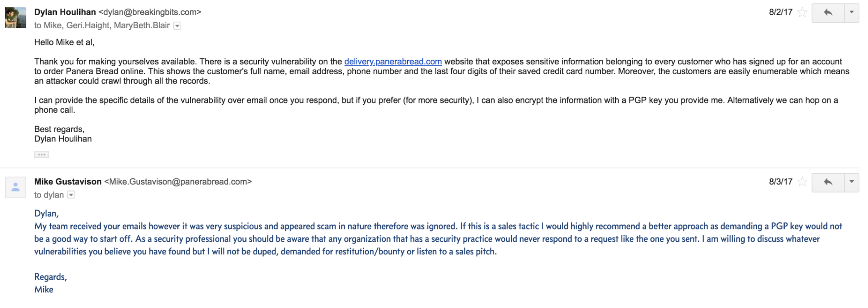Screen dimensions: 868x308
Task: Click Dylan Houlihan's profile photo
Action: click(x=15, y=18)
